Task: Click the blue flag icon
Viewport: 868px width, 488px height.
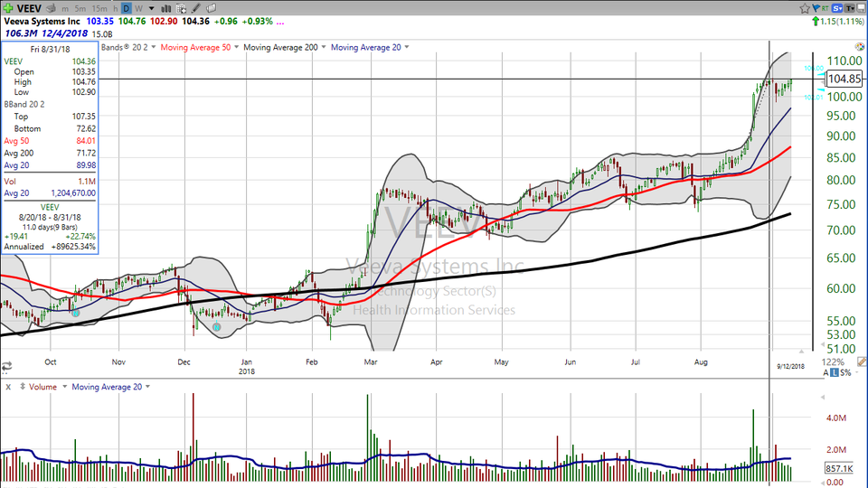Action: 816,7
